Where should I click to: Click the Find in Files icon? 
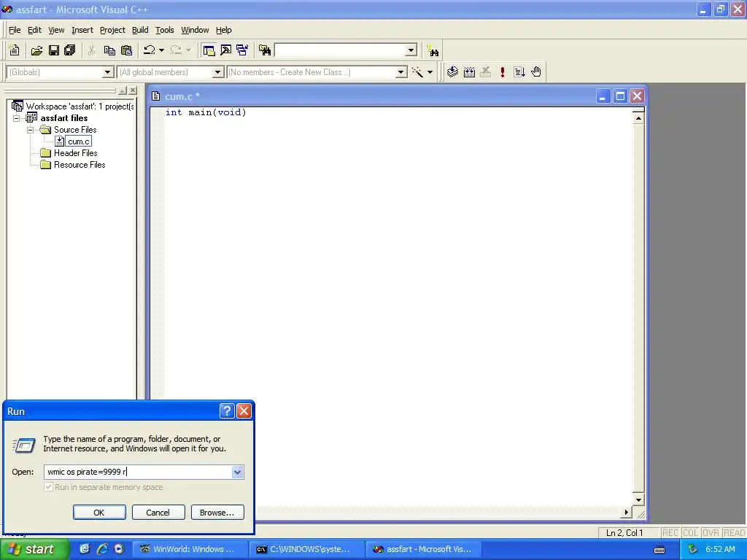tap(265, 50)
